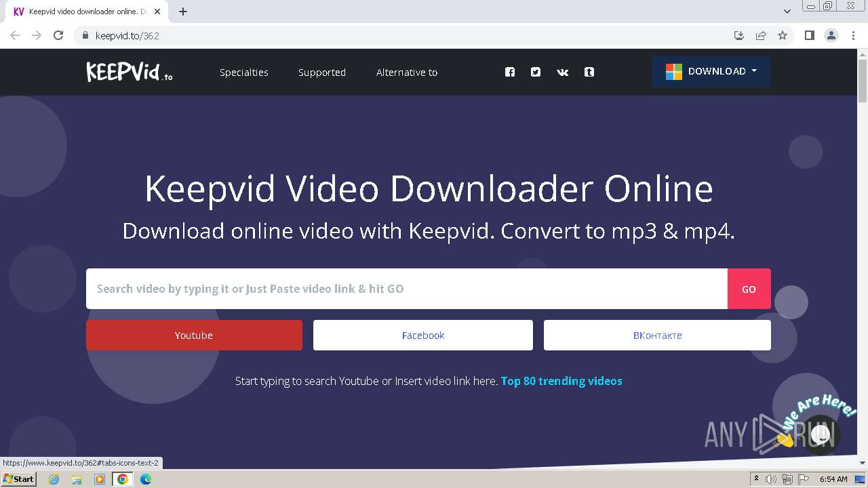868x488 pixels.
Task: Expand the DOWNLOAD dropdown button
Action: [x=711, y=71]
